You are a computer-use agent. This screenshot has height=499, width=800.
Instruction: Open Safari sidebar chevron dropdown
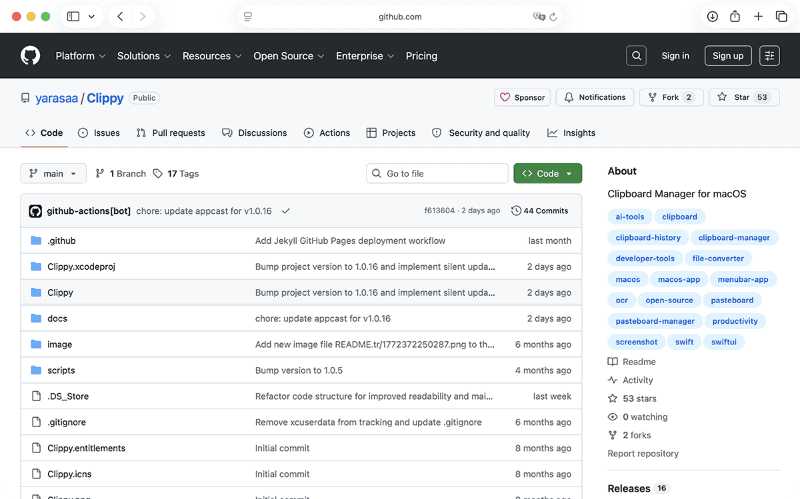pos(91,16)
